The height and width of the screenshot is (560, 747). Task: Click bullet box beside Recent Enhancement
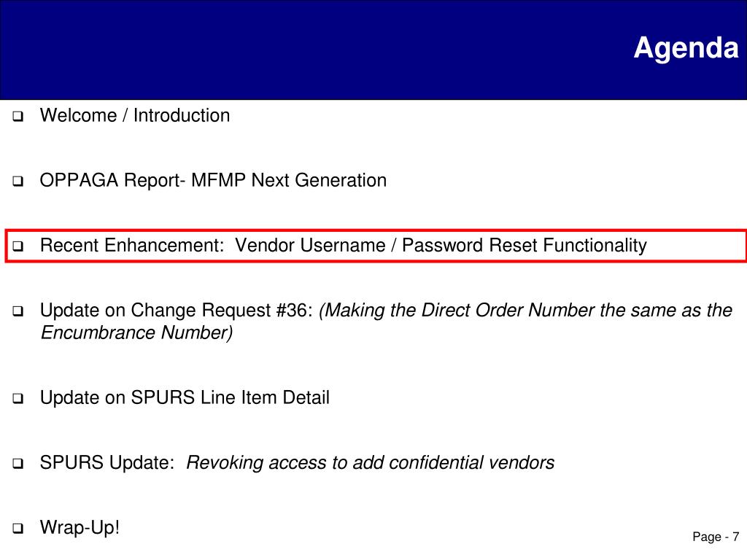[x=18, y=246]
